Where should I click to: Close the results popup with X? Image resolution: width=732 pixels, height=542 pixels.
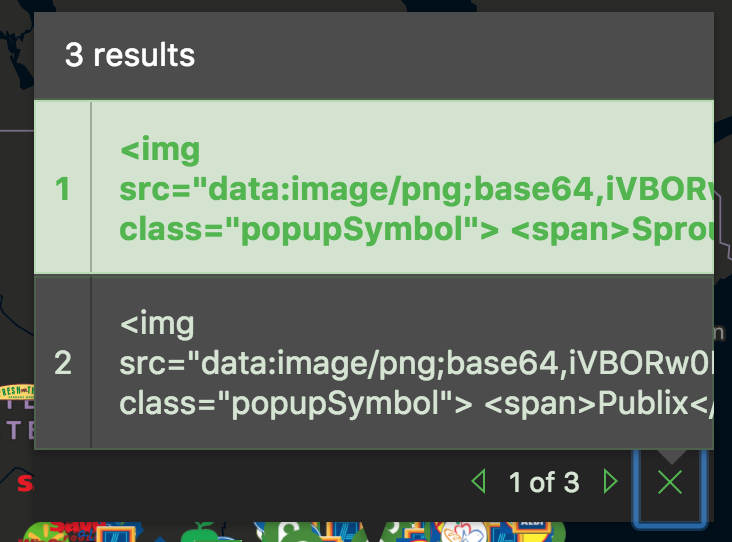(x=670, y=482)
